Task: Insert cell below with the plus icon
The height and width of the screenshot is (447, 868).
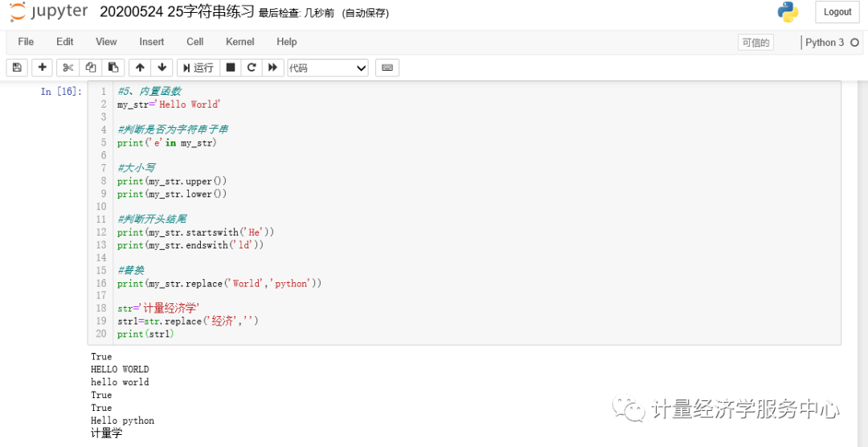Action: tap(42, 68)
